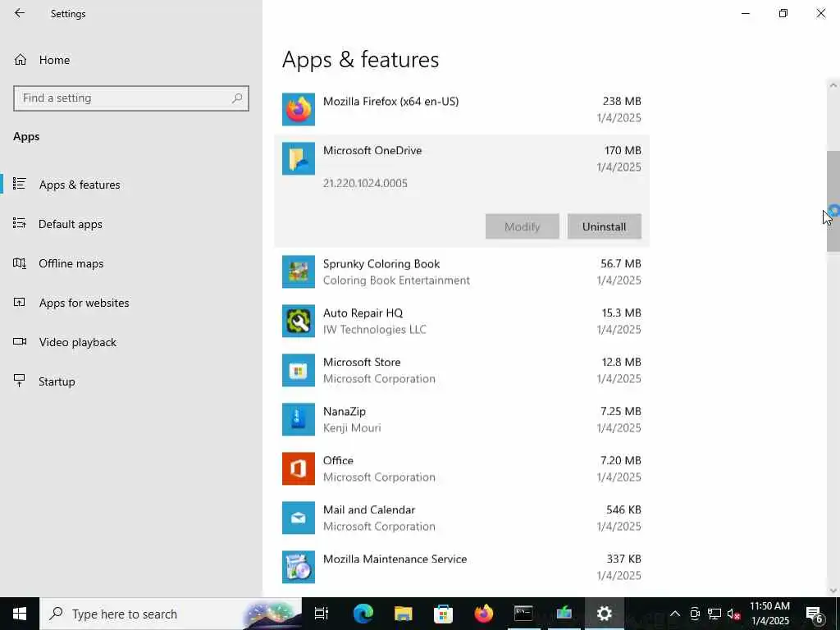Click the IW Technologies LLC publisher text
Image resolution: width=840 pixels, height=630 pixels.
(374, 330)
